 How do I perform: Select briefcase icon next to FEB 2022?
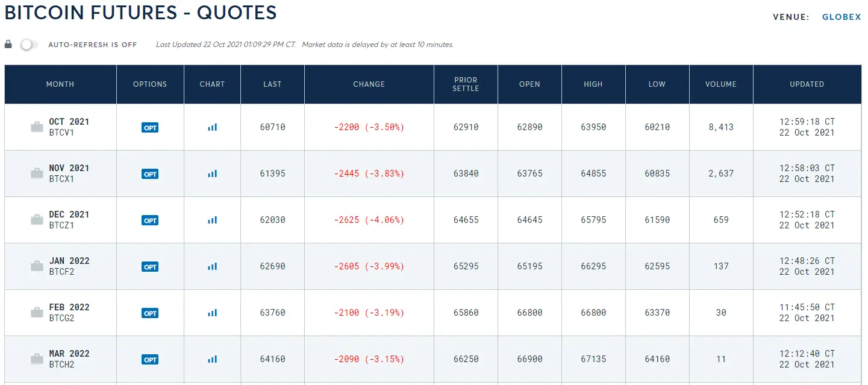[x=37, y=313]
